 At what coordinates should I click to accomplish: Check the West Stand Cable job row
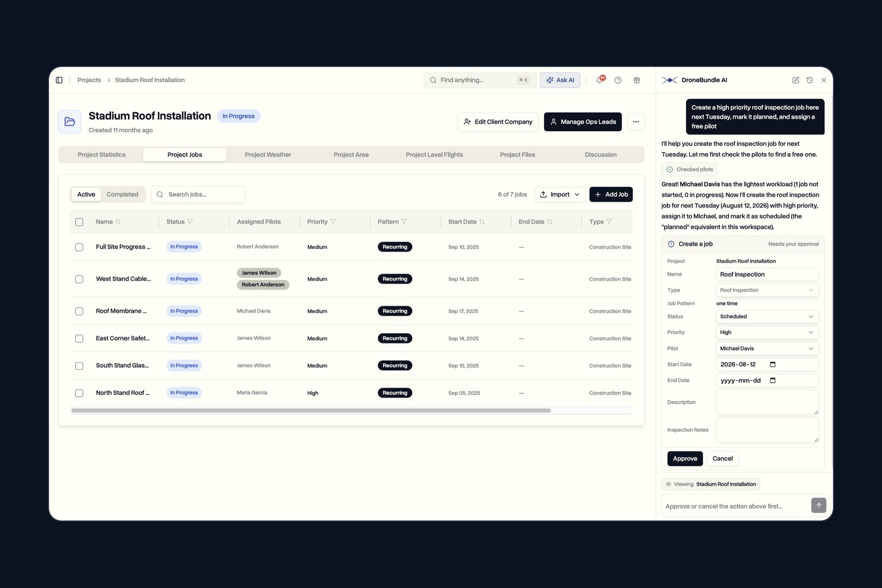pos(79,279)
